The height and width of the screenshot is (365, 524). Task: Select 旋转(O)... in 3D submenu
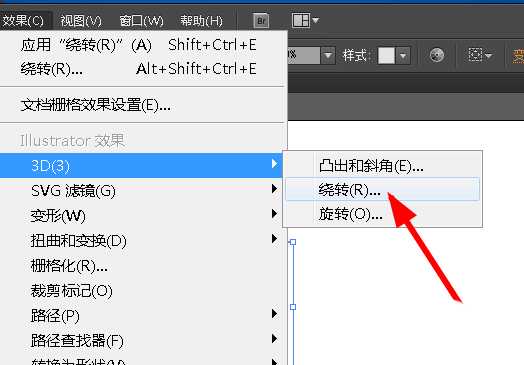(x=383, y=214)
